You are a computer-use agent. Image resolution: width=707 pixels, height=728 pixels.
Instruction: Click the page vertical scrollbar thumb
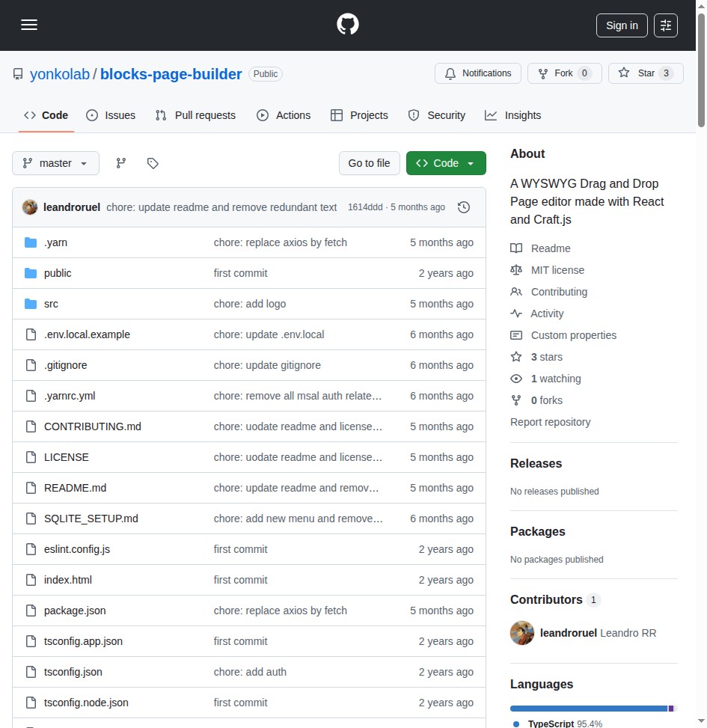click(x=701, y=70)
